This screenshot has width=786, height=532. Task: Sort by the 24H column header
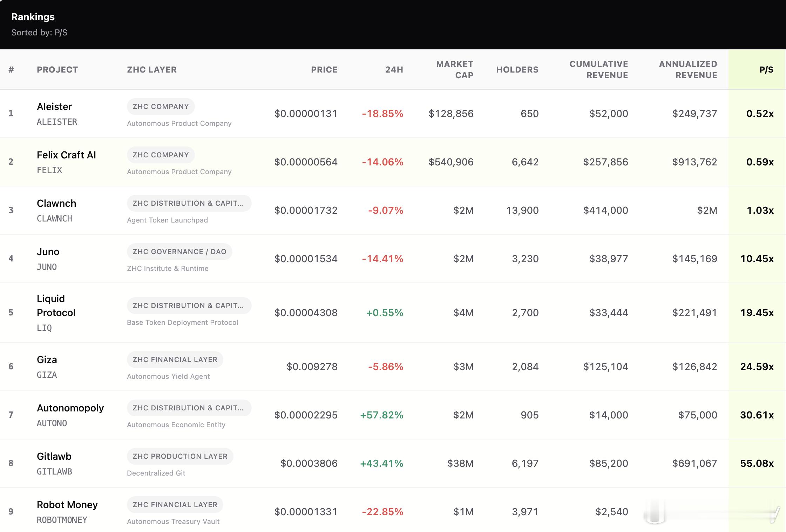[x=394, y=69]
